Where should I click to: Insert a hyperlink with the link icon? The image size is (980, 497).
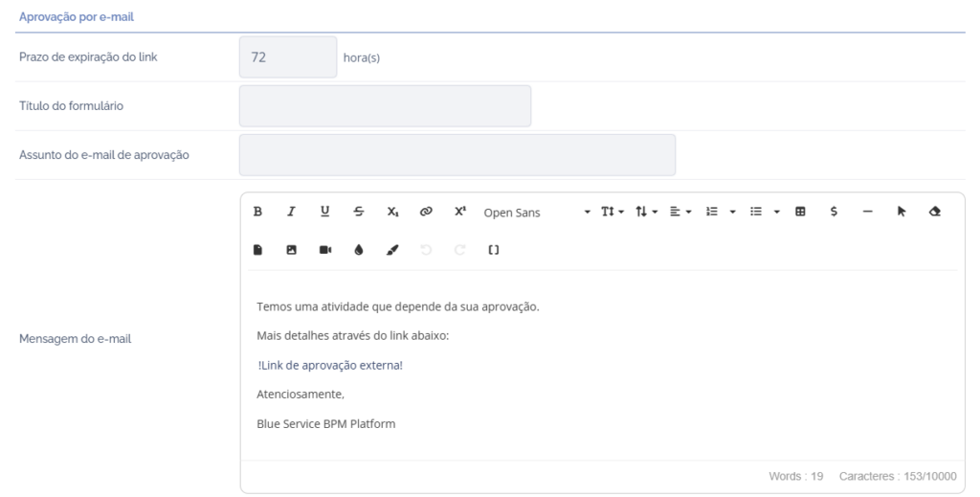click(426, 213)
